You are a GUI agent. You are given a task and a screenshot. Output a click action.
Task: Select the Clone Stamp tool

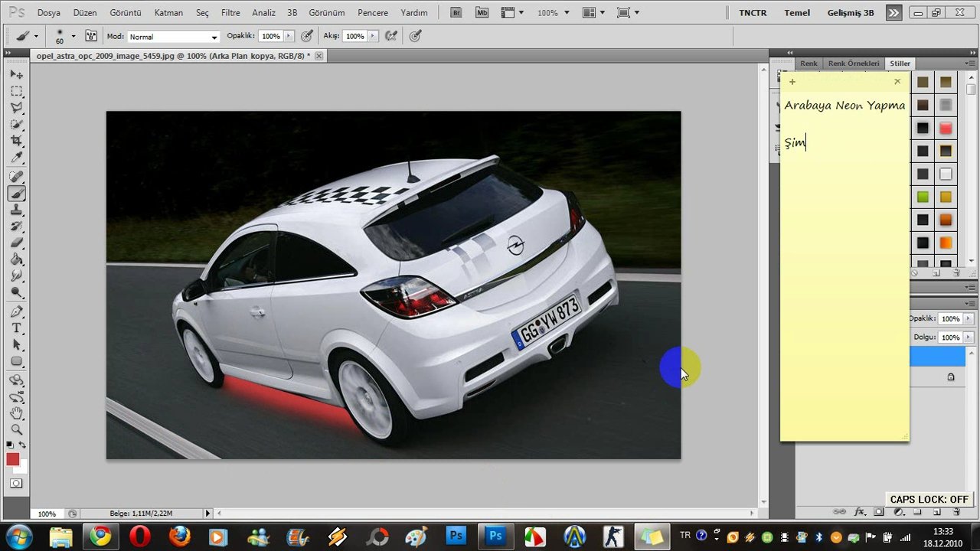(16, 210)
